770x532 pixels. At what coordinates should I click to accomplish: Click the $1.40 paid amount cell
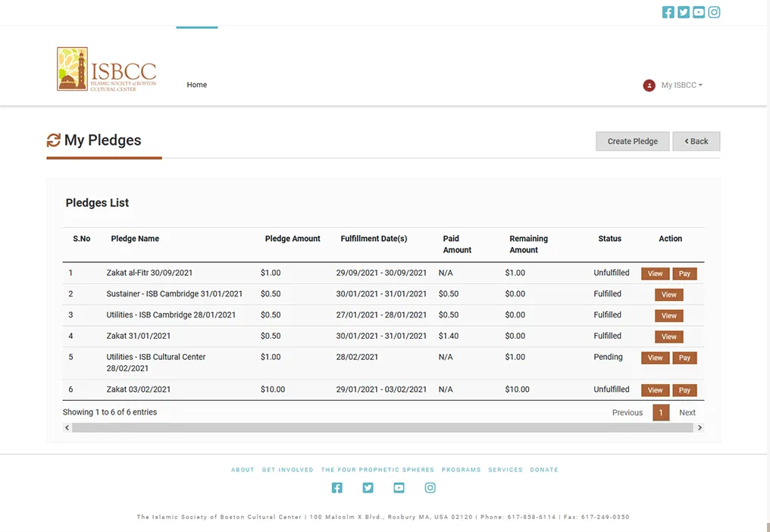[449, 336]
